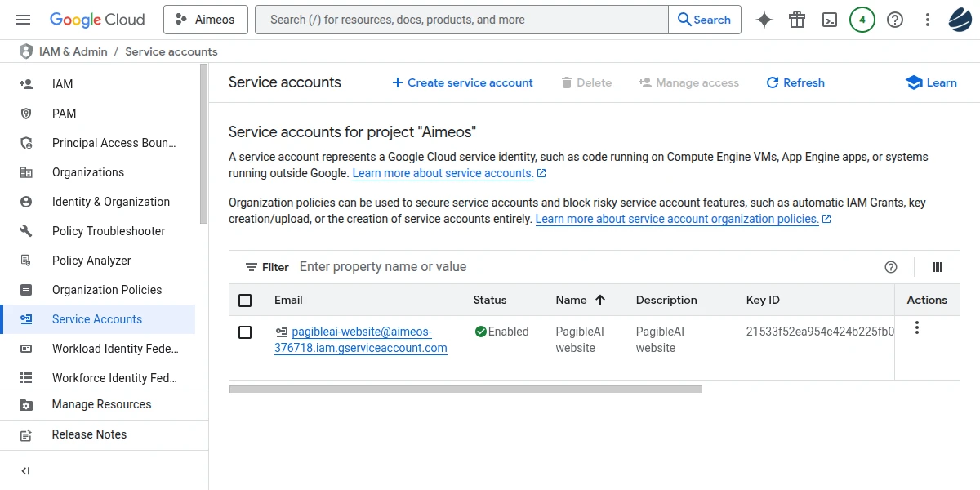The height and width of the screenshot is (490, 980).
Task: Collapse the left sidebar navigation panel
Action: (x=25, y=471)
